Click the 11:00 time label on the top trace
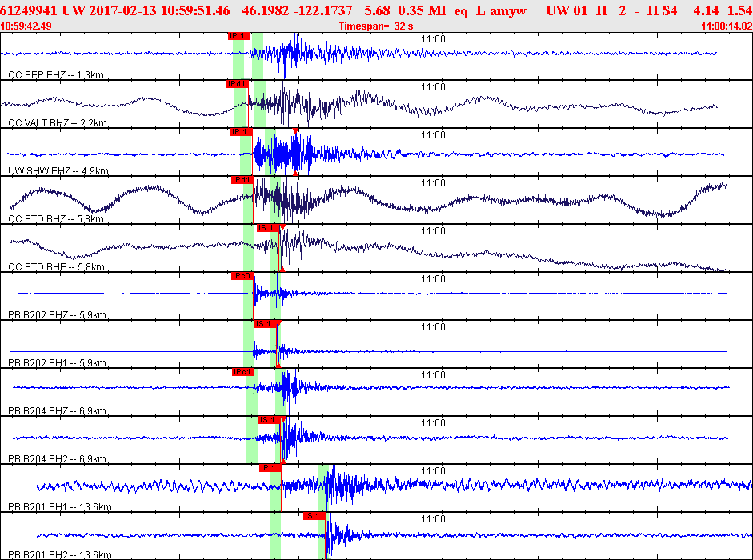753x560 pixels. [x=433, y=38]
